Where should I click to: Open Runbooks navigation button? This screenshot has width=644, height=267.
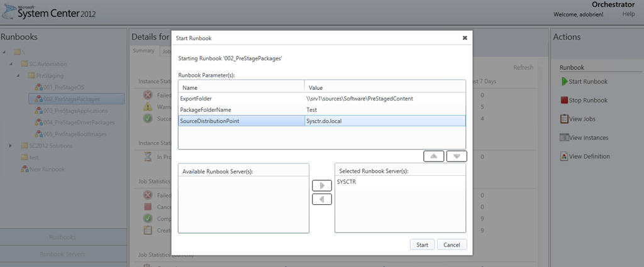click(x=63, y=237)
